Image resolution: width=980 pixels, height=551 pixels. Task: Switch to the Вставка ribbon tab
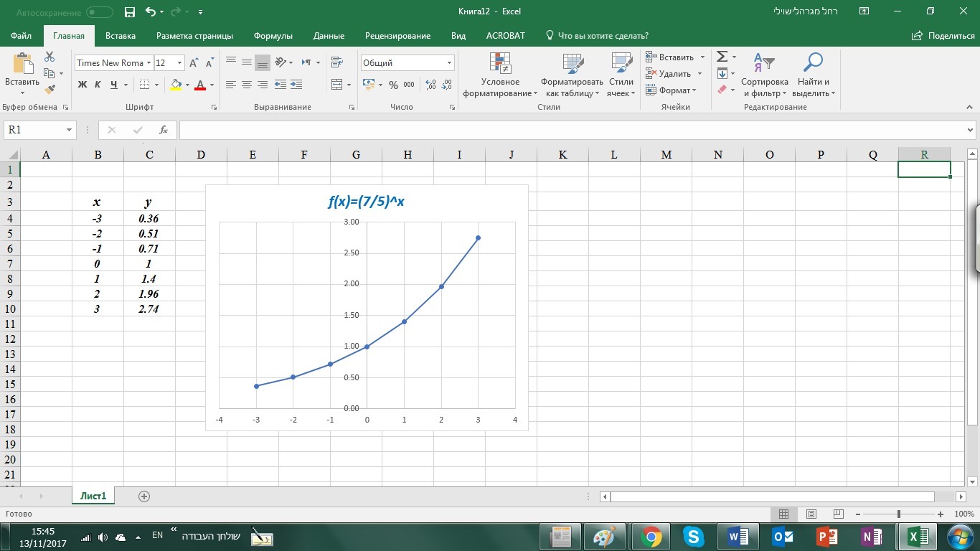coord(120,36)
